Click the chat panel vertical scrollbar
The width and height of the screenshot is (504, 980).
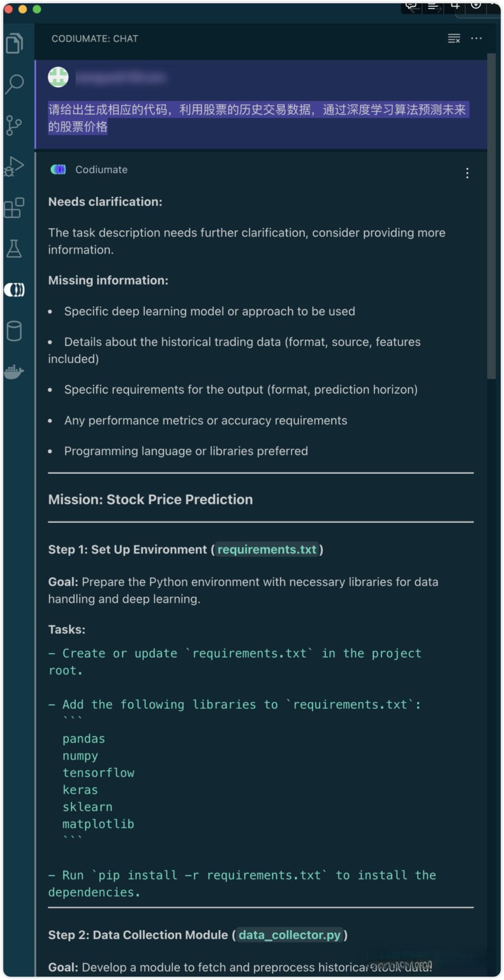point(491,216)
